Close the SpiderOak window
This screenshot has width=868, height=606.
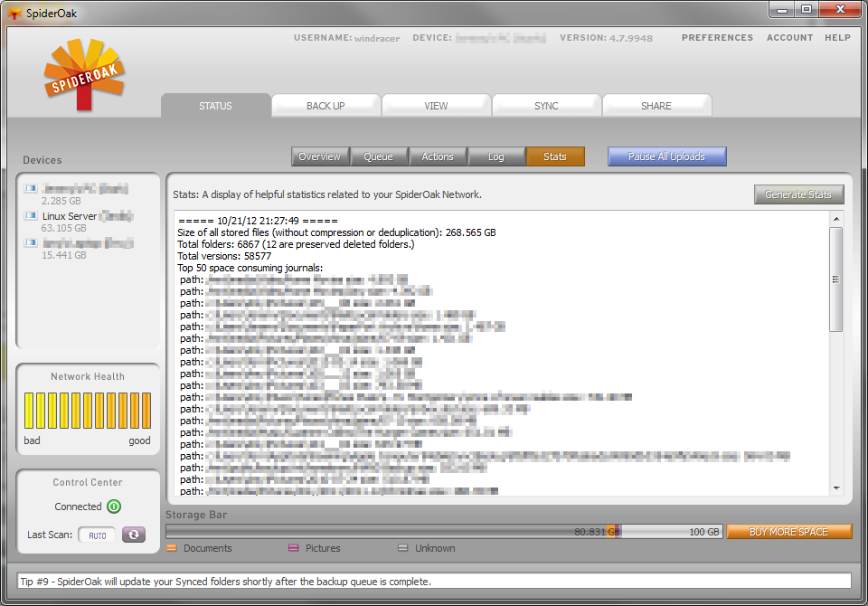(x=840, y=9)
